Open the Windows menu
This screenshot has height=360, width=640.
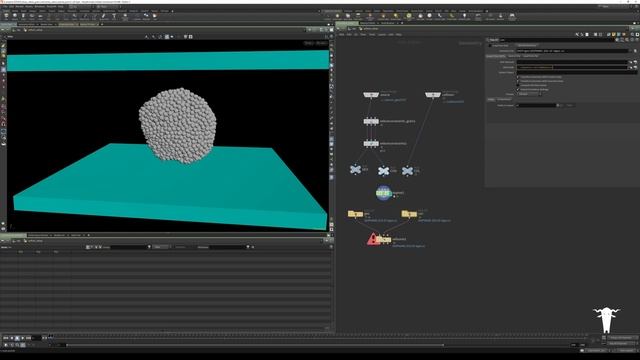coord(40,7)
